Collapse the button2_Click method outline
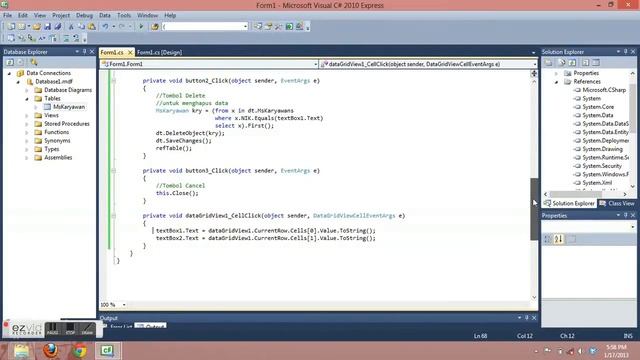This screenshot has width=640, height=360. [x=114, y=81]
